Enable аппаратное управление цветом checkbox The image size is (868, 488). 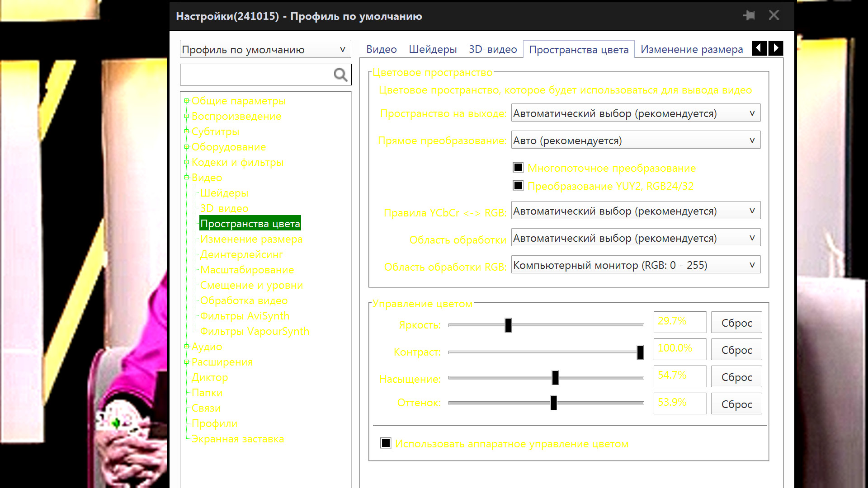tap(386, 443)
